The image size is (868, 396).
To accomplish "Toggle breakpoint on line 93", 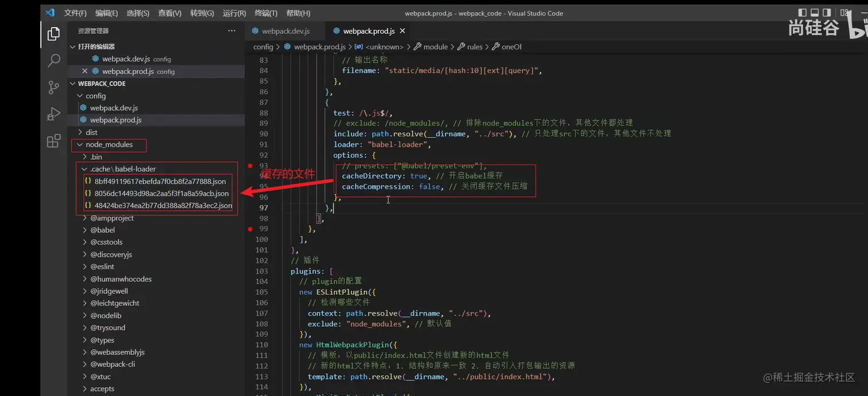I will click(250, 166).
